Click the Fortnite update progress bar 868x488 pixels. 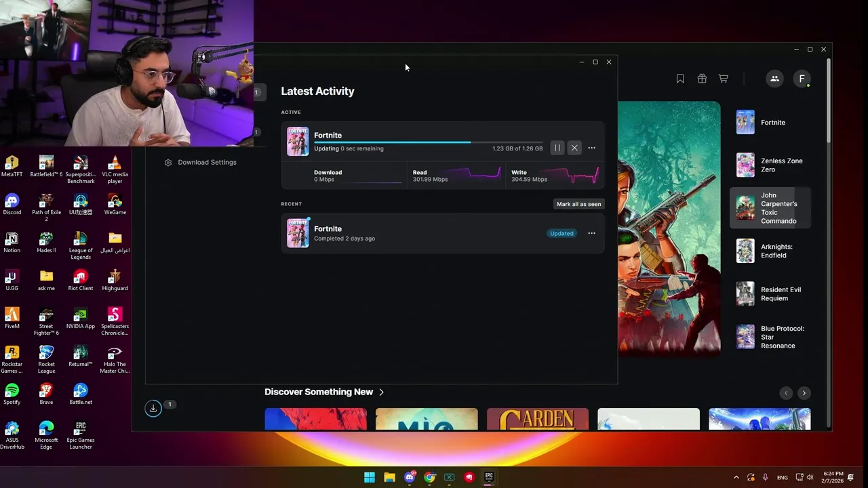tap(428, 142)
